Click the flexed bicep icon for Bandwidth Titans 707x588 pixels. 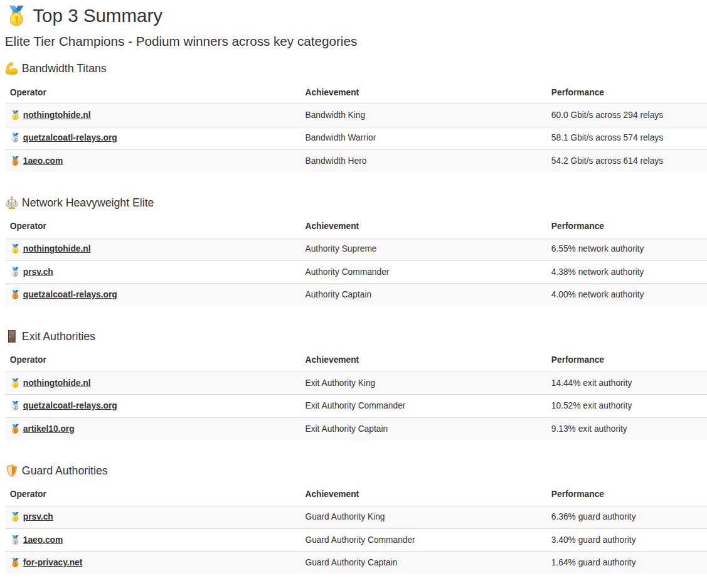pos(11,68)
